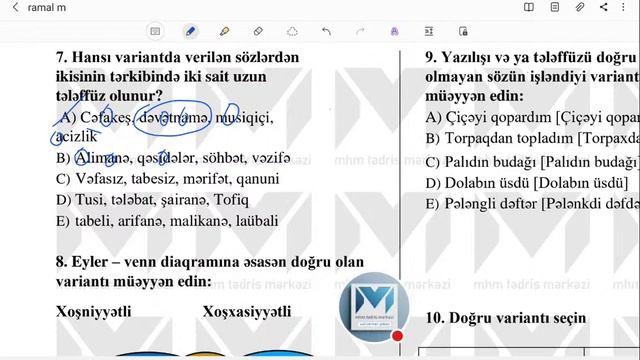640x360 pixels.
Task: Go back using the arrow beside 'ramal m'
Action: point(15,7)
